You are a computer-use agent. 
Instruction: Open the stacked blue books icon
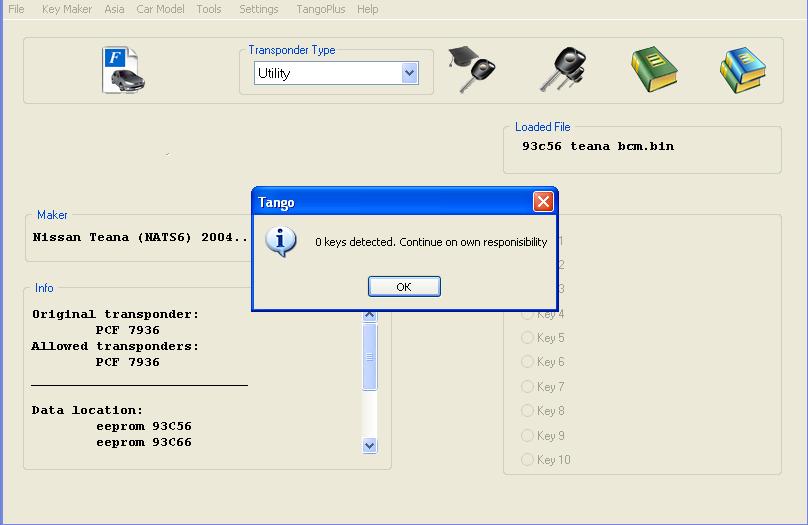pyautogui.click(x=743, y=70)
